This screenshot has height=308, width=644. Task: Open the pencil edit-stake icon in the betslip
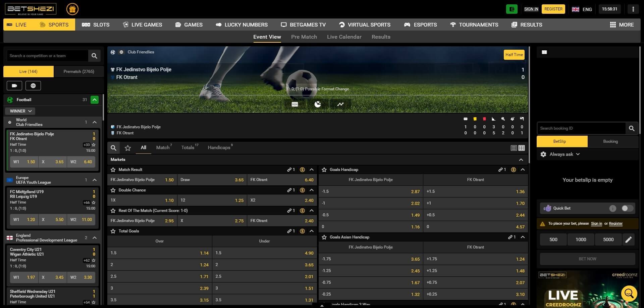pyautogui.click(x=629, y=239)
